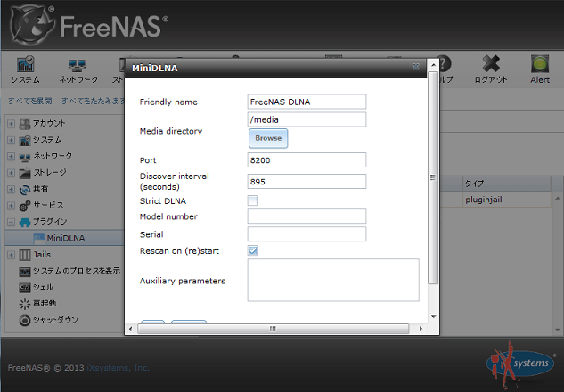Expand the ネットワーク tree node
The image size is (564, 392).
pyautogui.click(x=12, y=157)
